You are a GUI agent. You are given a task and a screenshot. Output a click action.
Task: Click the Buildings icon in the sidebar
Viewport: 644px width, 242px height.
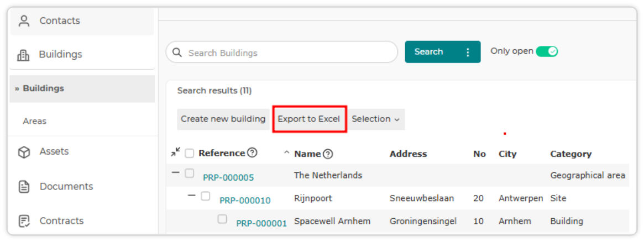click(23, 55)
